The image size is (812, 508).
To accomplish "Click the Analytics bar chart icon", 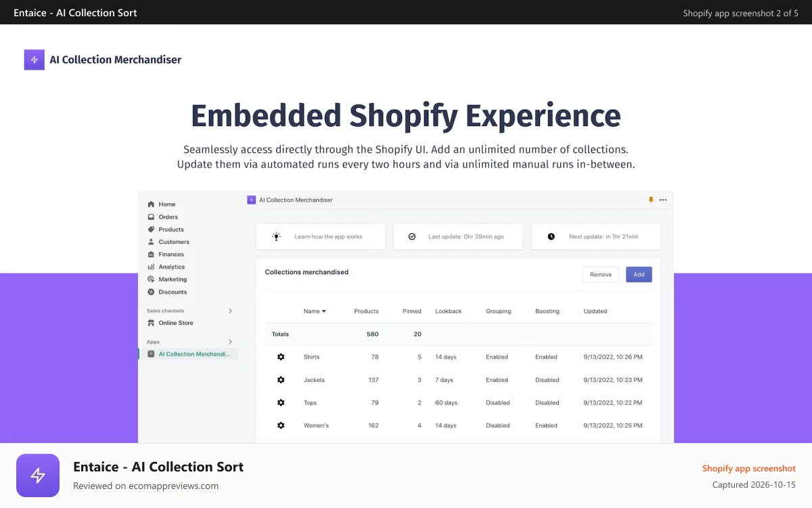I will tap(151, 267).
